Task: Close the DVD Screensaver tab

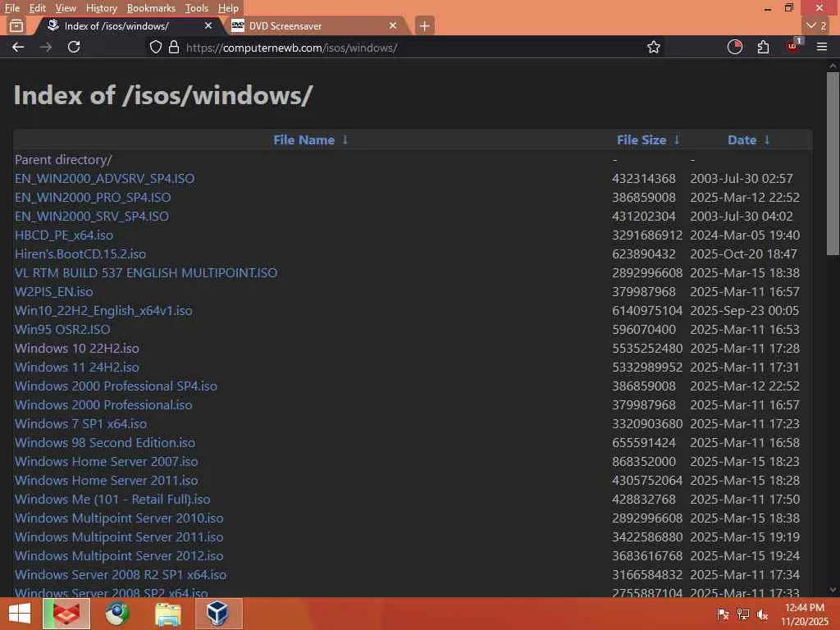Action: [x=393, y=25]
